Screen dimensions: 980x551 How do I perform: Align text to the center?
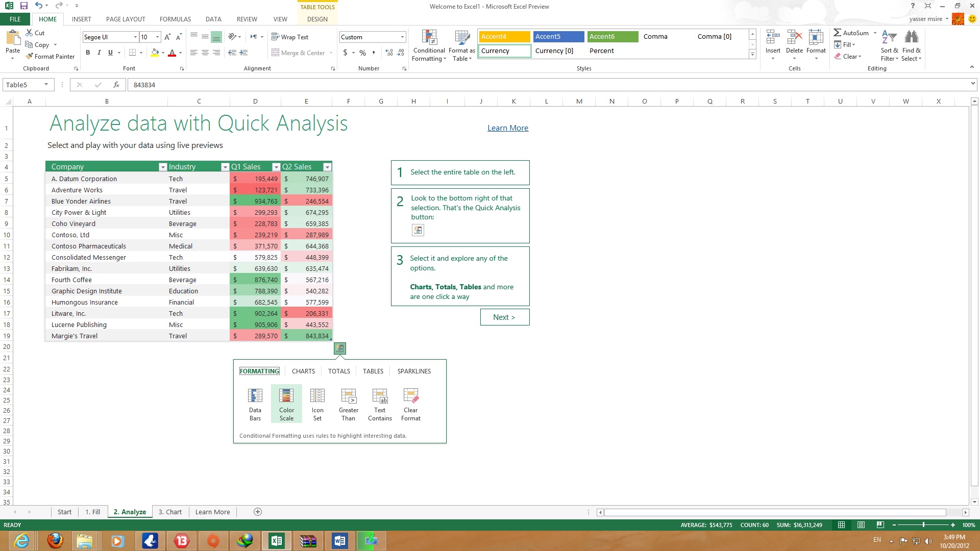[x=205, y=53]
